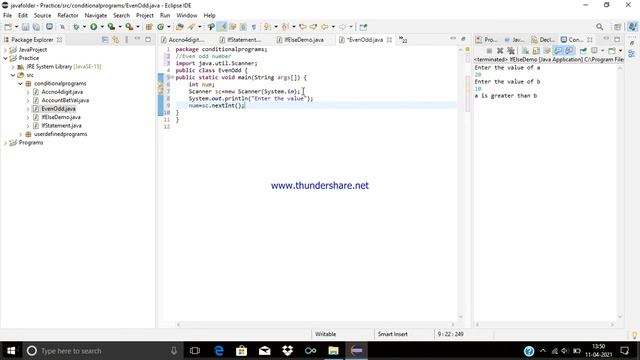Open the Debug button dropdown arrow
Image resolution: width=640 pixels, height=360 pixels.
click(x=84, y=27)
